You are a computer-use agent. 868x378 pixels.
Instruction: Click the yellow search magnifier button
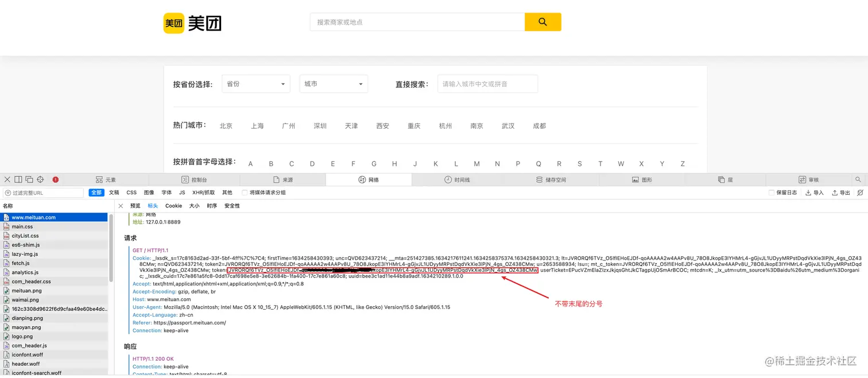pyautogui.click(x=542, y=22)
